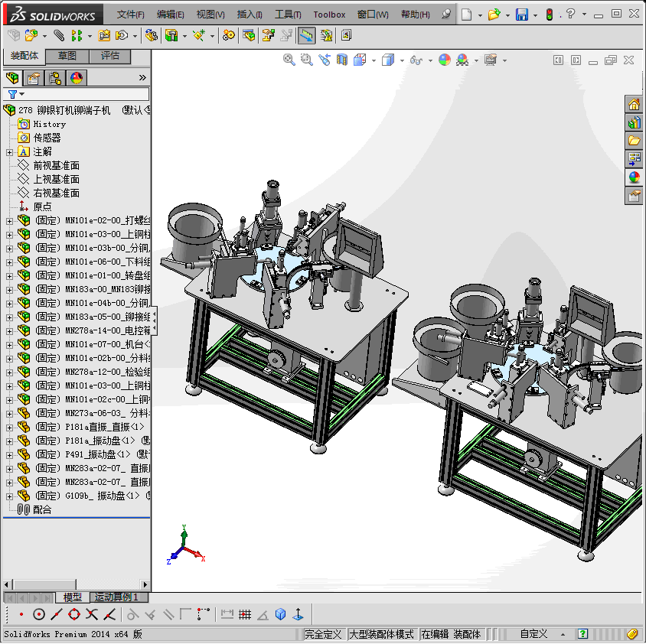Viewport: 646px width, 644px height.
Task: Toggle the highlighted large assembly mode button
Action: (306, 35)
